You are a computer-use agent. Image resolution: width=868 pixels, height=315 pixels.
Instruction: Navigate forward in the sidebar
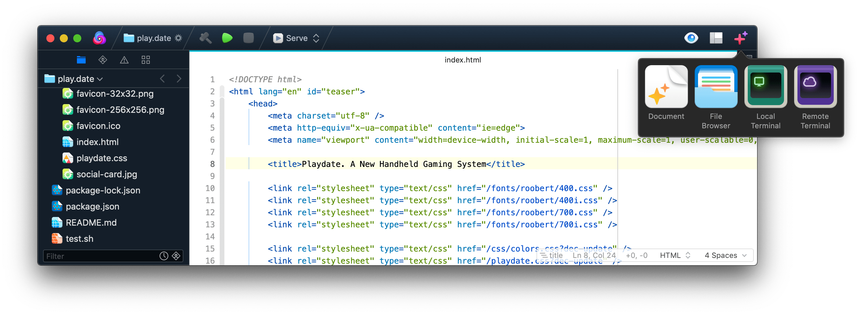[x=179, y=79]
